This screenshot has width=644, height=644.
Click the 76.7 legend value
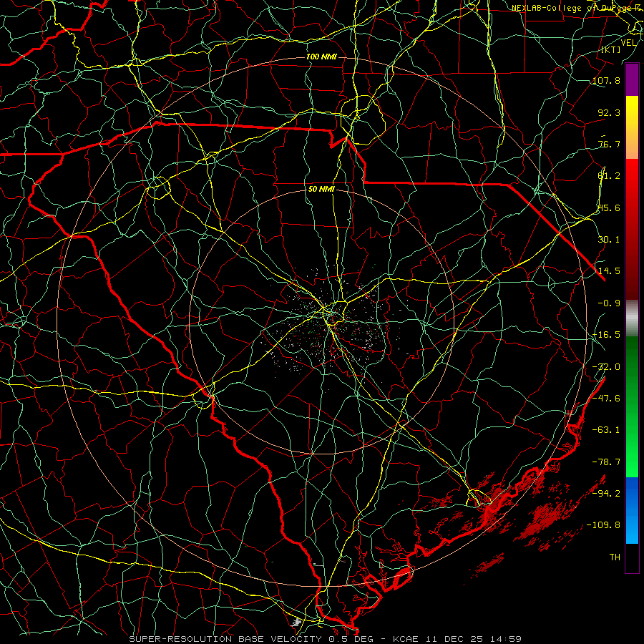(609, 144)
